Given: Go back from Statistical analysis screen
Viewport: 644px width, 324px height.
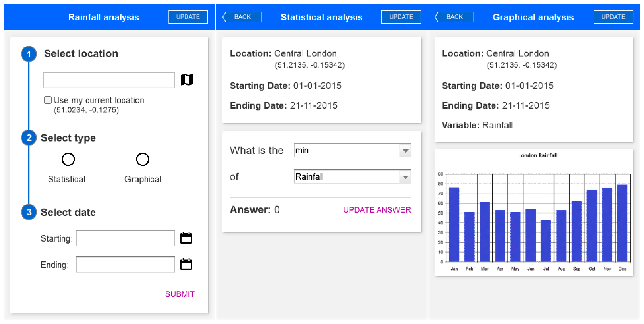Looking at the screenshot, I should pyautogui.click(x=242, y=17).
